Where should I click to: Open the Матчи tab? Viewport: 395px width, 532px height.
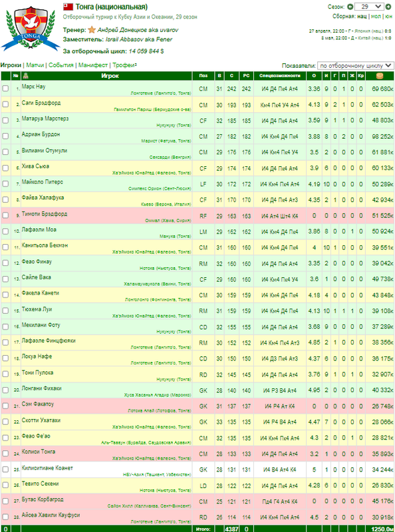tap(35, 65)
